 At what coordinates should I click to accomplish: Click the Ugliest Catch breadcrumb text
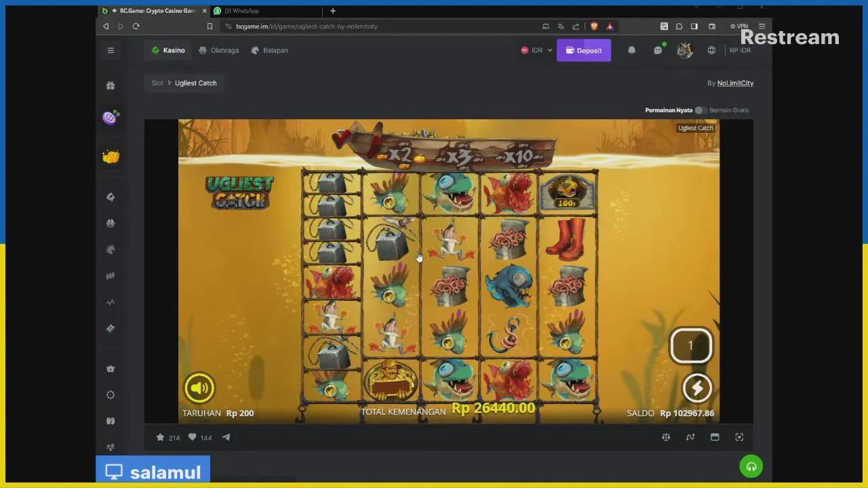coord(196,83)
